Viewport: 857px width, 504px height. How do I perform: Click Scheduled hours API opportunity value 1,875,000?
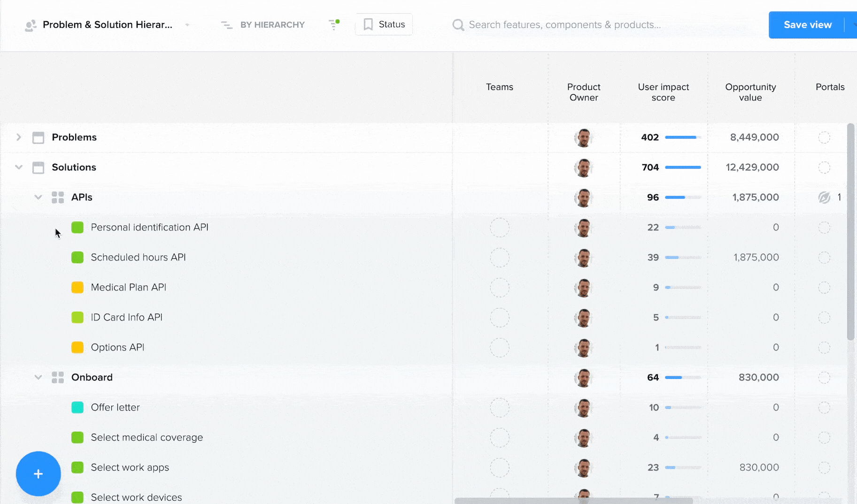pos(756,257)
